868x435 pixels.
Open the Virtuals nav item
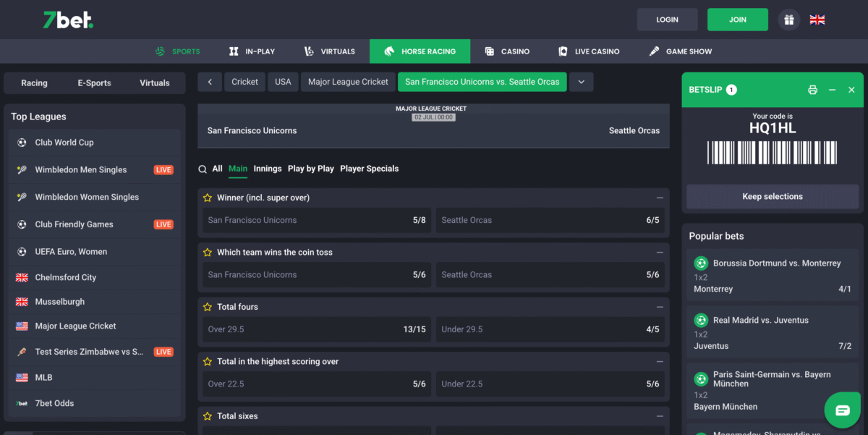330,51
